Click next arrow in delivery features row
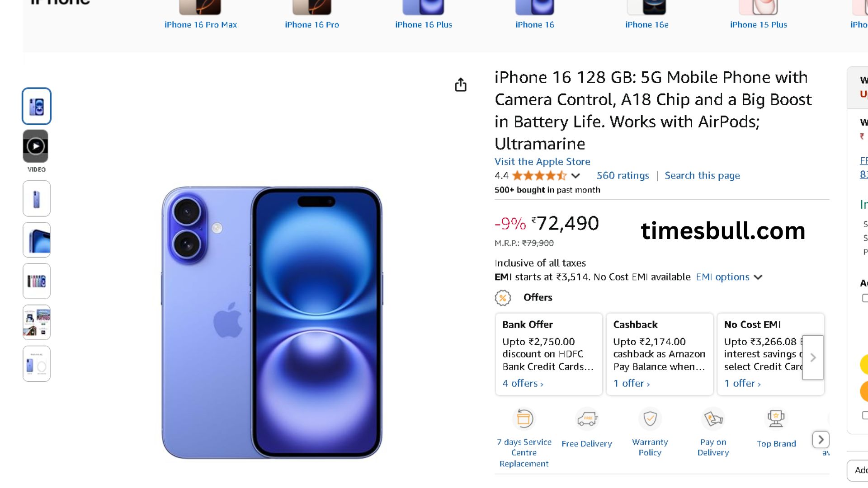The width and height of the screenshot is (868, 488). pos(821,439)
